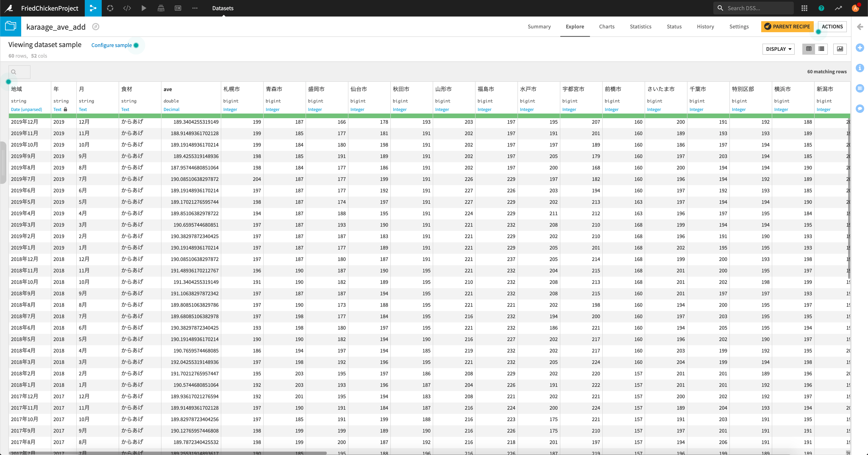The height and width of the screenshot is (455, 868).
Task: Open the activity trend icon
Action: pos(838,8)
